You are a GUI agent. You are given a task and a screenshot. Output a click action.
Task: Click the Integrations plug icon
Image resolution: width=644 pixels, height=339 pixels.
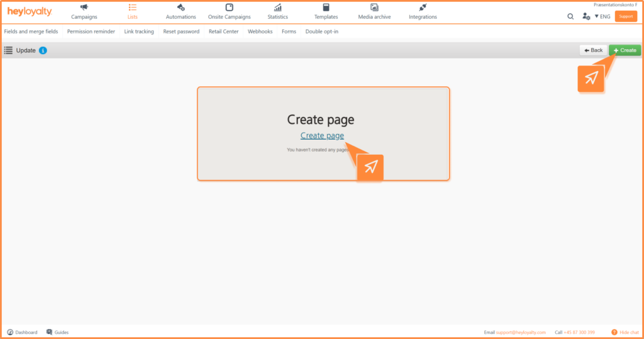[423, 8]
